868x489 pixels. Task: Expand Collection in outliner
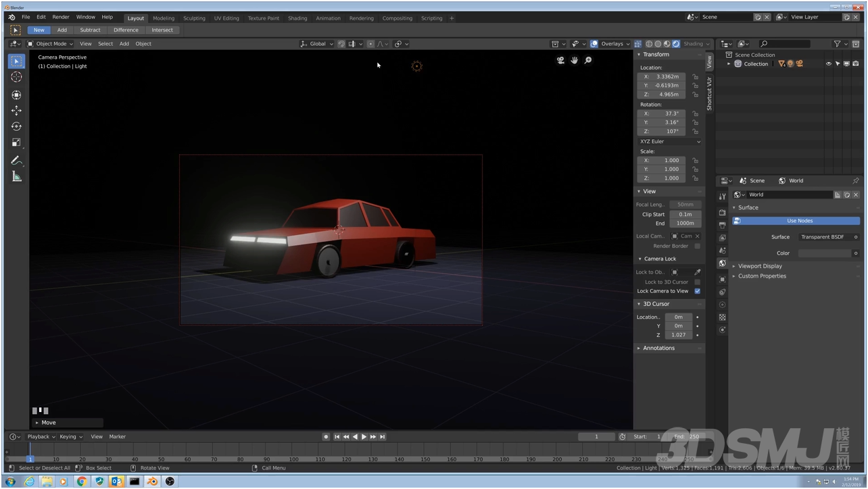(729, 64)
